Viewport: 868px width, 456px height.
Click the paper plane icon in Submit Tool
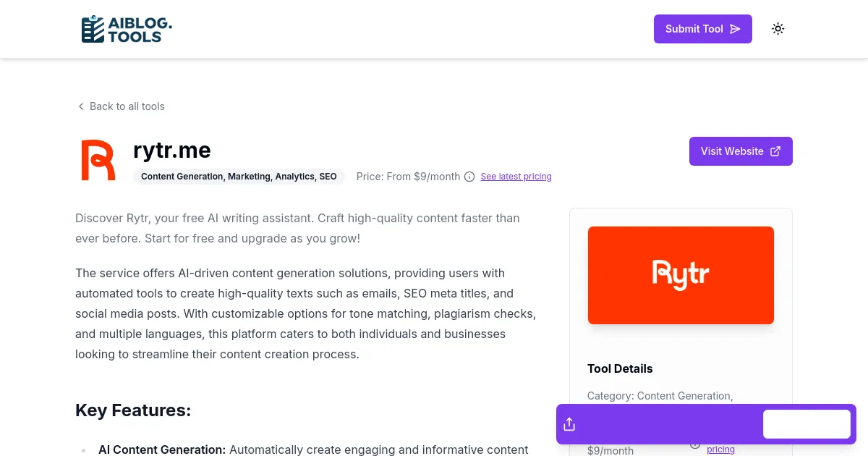pos(735,29)
